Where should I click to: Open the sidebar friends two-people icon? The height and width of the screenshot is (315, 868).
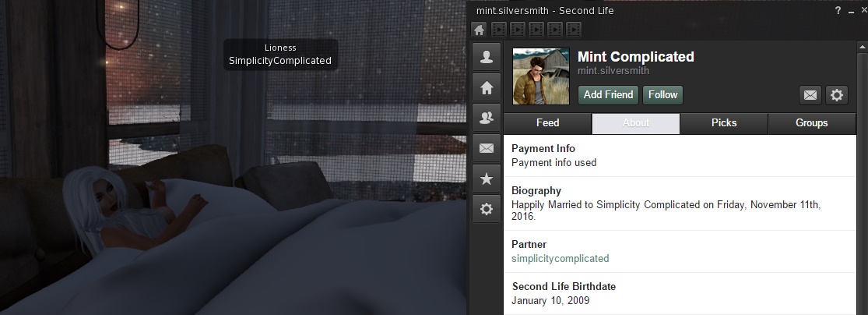click(486, 118)
